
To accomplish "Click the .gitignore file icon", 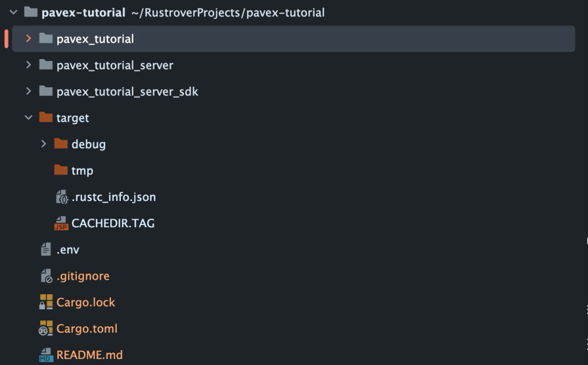I will (x=46, y=276).
